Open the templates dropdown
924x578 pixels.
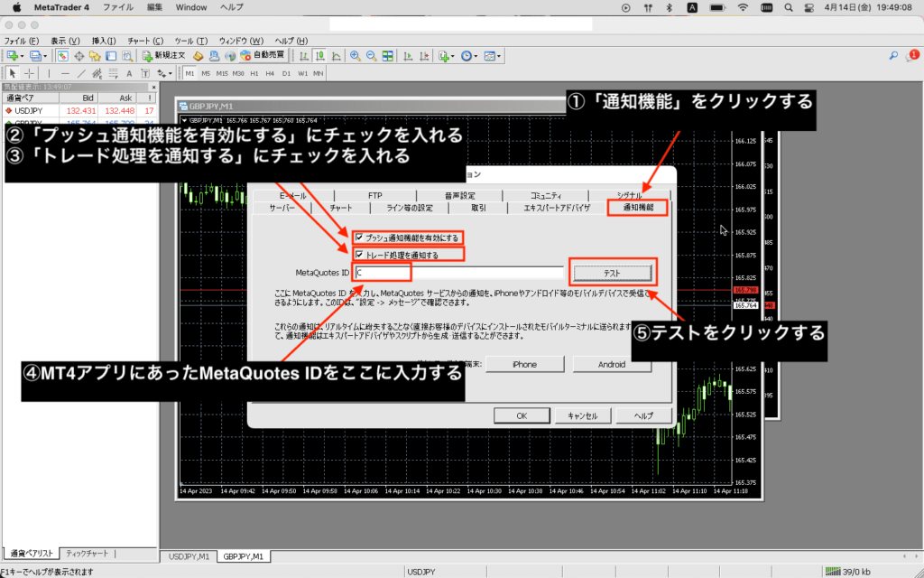point(492,56)
